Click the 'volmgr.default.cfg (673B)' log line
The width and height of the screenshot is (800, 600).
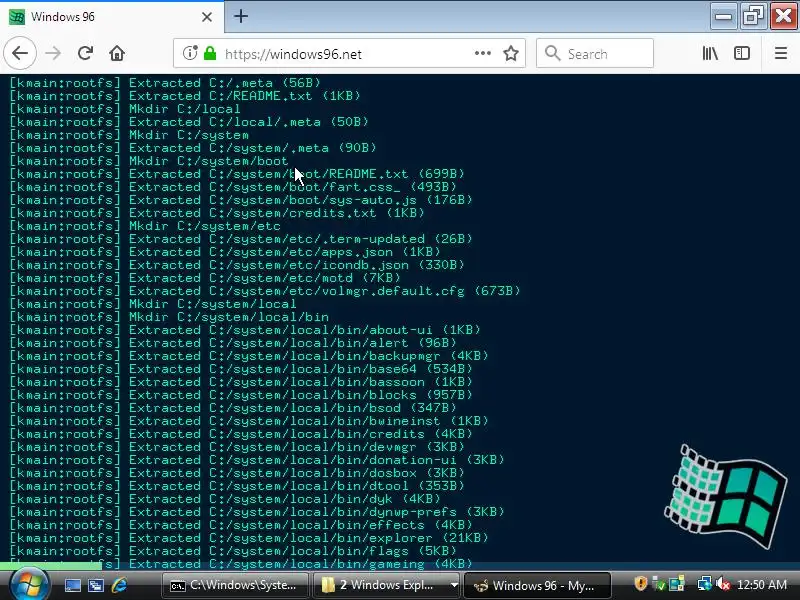click(x=265, y=291)
